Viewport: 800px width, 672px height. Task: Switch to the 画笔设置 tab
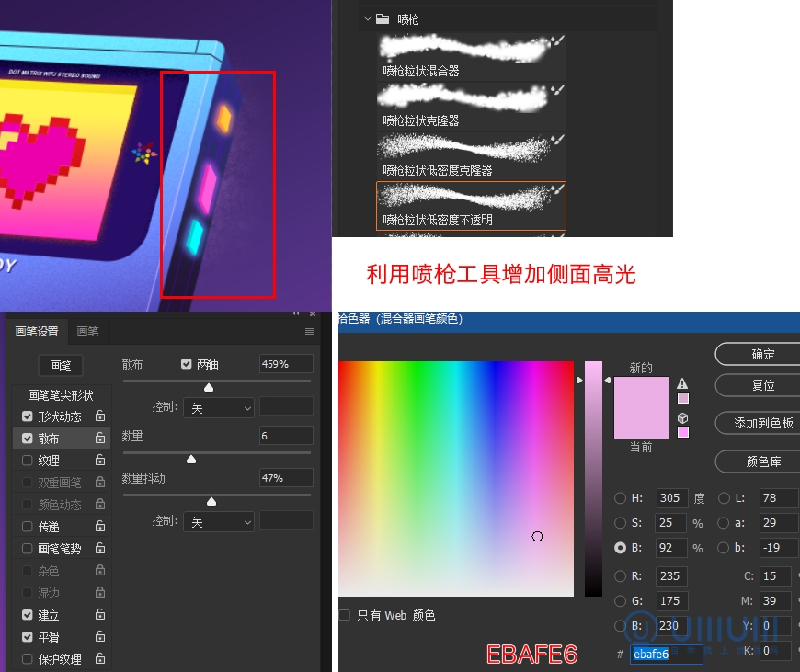click(x=37, y=331)
